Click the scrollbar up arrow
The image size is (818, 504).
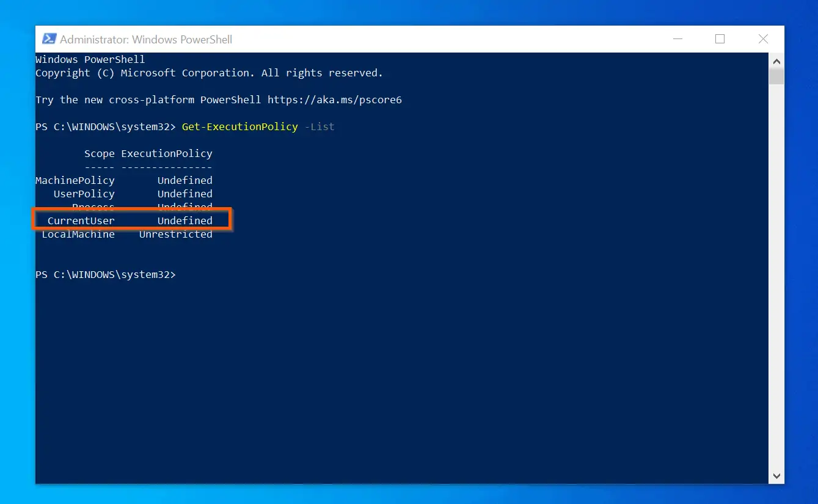coord(776,61)
